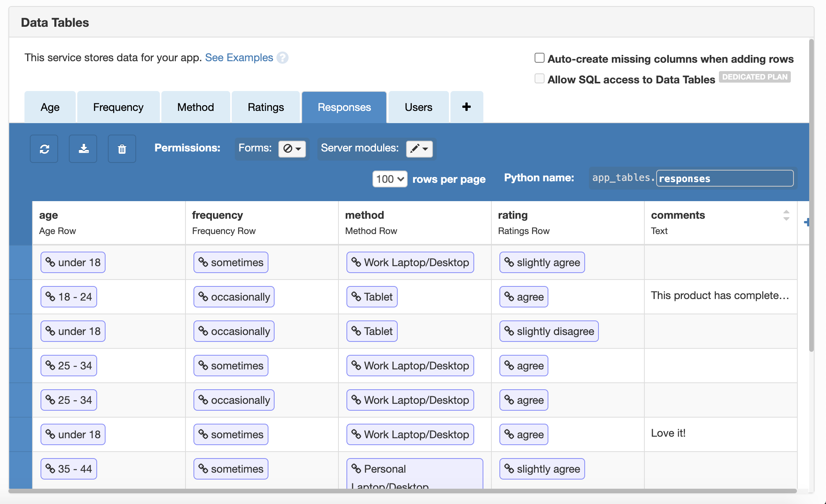The width and height of the screenshot is (826, 504).
Task: Switch to the Ratings tab
Action: (x=266, y=107)
